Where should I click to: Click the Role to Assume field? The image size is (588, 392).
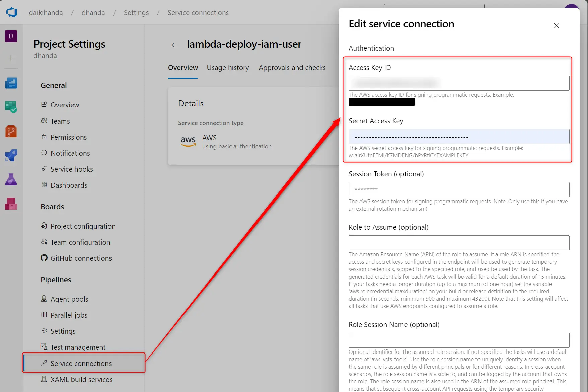(x=459, y=243)
